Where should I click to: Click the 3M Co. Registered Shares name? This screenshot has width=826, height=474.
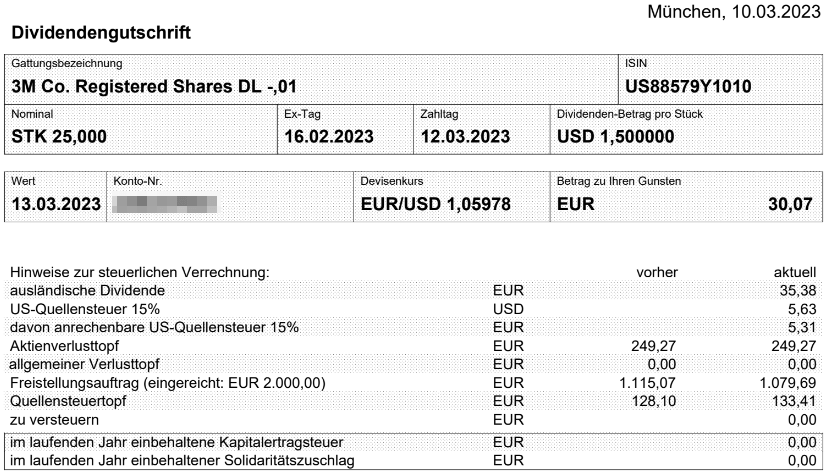(x=154, y=86)
